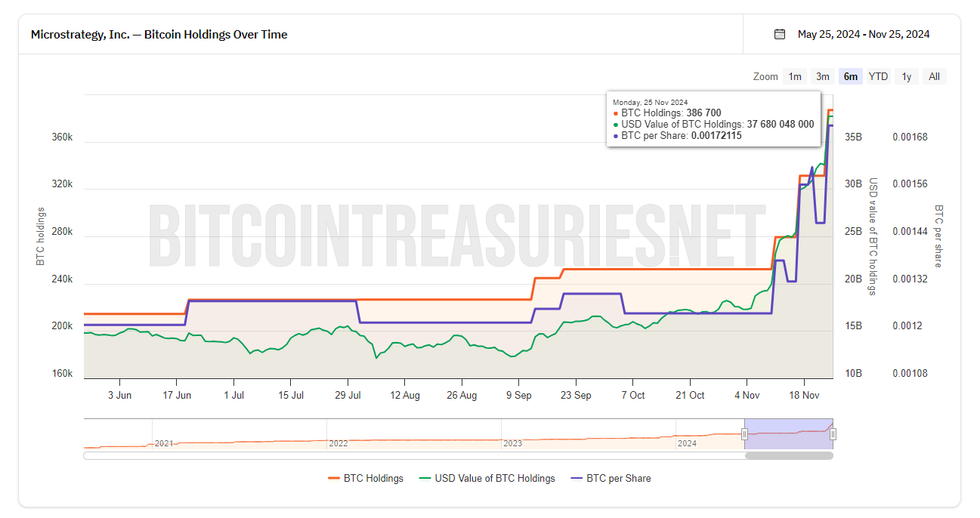
Task: Click the 29 Jul x-axis label
Action: tap(348, 395)
